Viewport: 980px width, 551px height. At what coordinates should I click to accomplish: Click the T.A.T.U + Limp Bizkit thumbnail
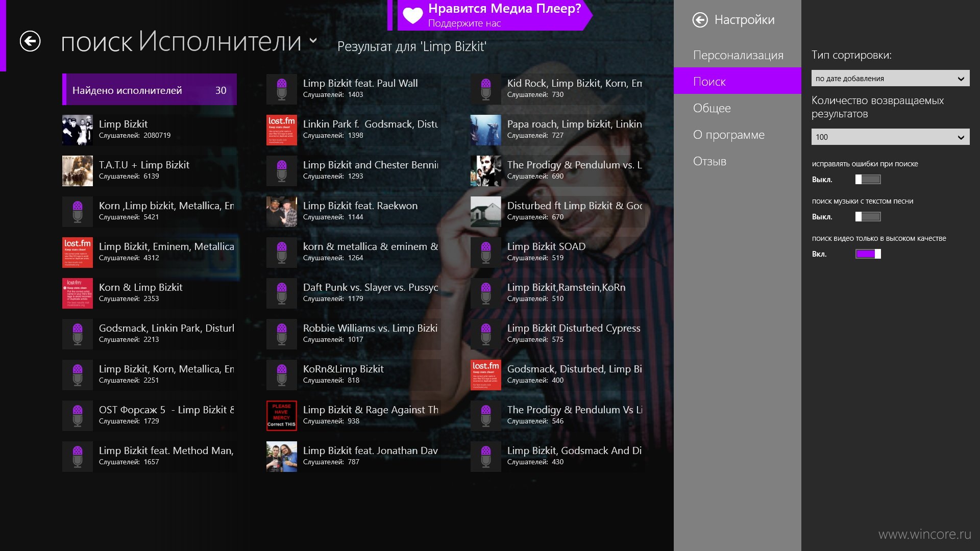pyautogui.click(x=78, y=171)
